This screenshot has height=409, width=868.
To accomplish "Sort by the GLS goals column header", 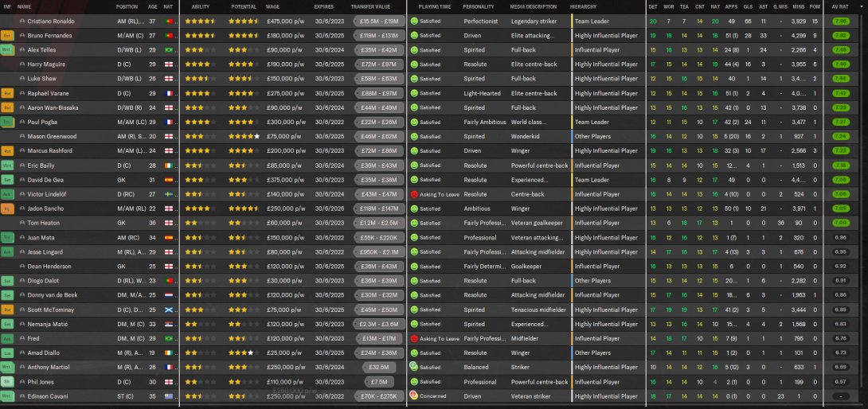I will (748, 6).
